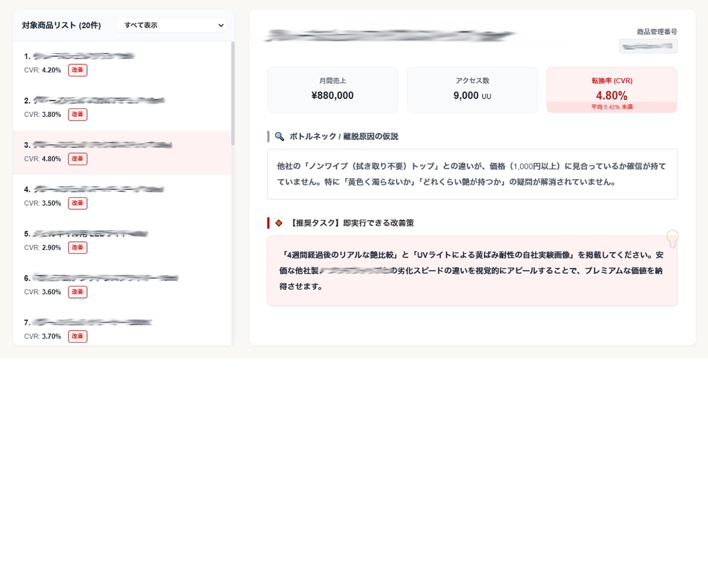
Task: Click the 月間売上 ¥880,000 card
Action: click(x=333, y=90)
